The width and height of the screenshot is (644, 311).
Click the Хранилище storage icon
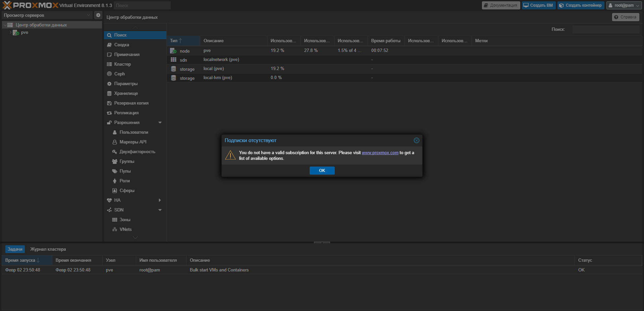pos(109,94)
